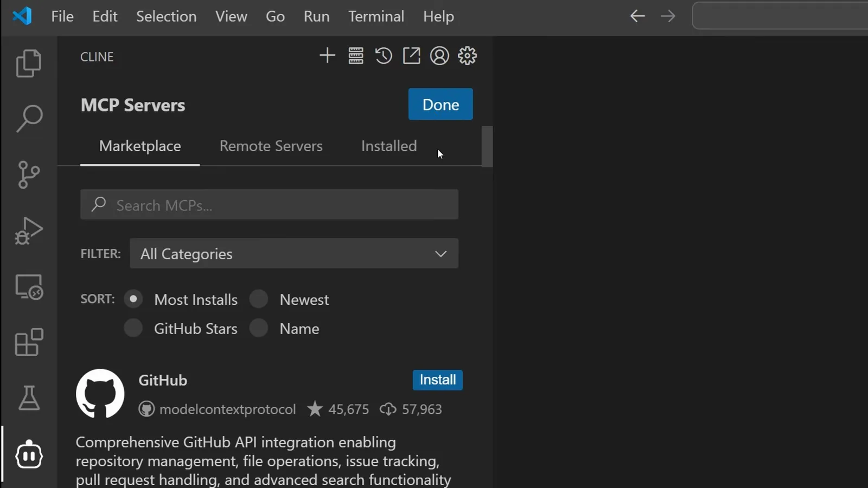Switch to the Installed tab
The image size is (868, 488).
(x=389, y=146)
